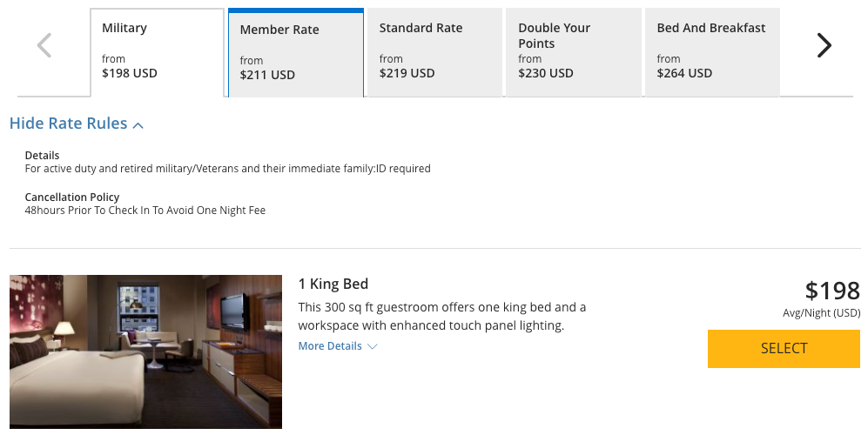Viewport: 868px width, 435px height.
Task: Collapse rate rules using the up chevron
Action: click(x=138, y=125)
